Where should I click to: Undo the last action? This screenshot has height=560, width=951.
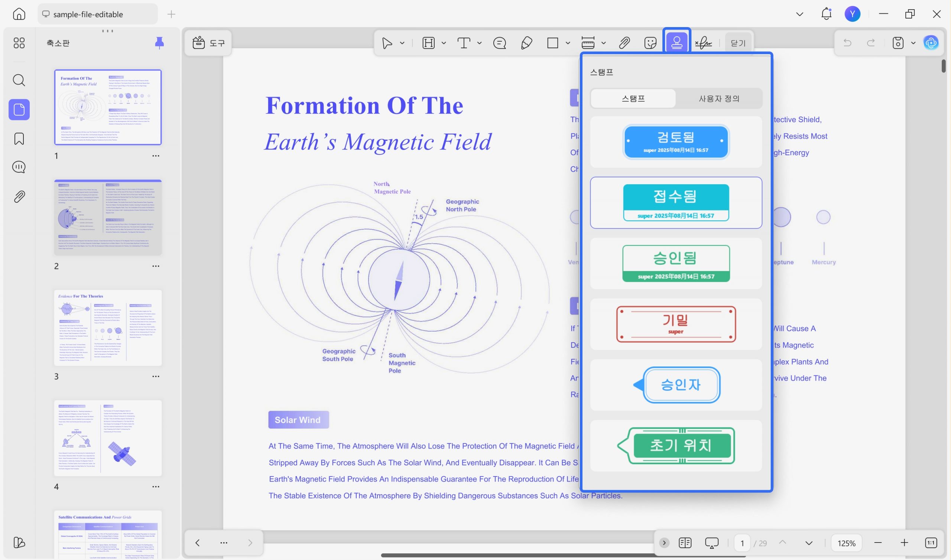[x=847, y=43]
